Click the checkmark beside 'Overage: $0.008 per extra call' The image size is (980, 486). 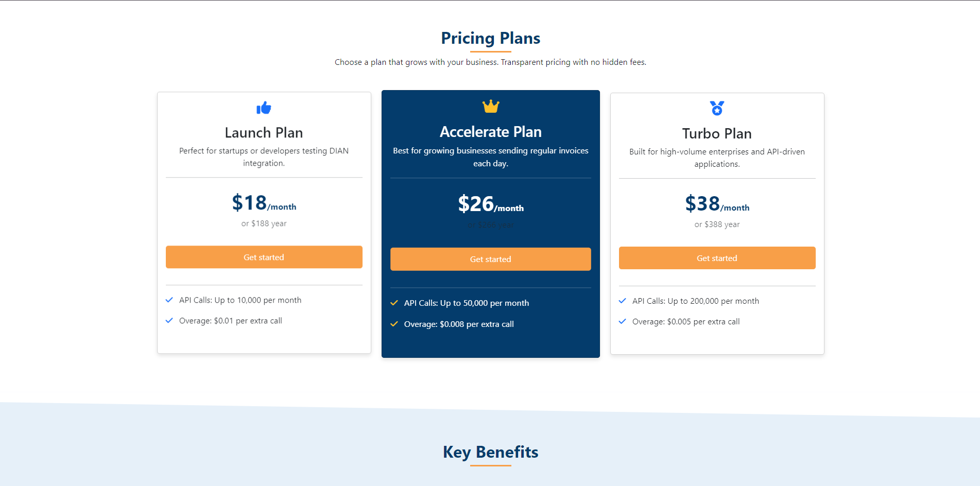click(394, 324)
